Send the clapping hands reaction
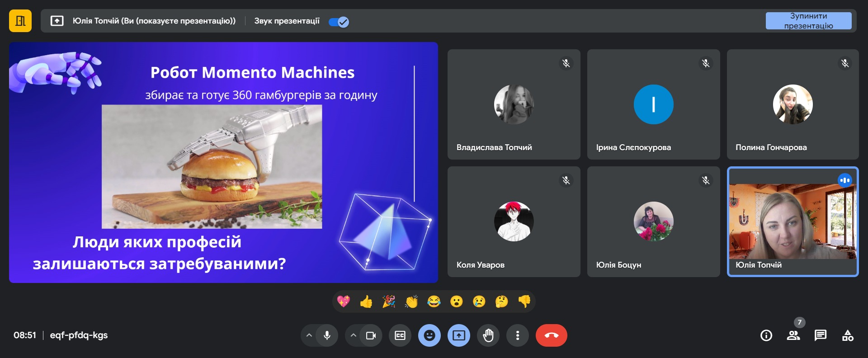Viewport: 868px width, 358px height. click(411, 301)
